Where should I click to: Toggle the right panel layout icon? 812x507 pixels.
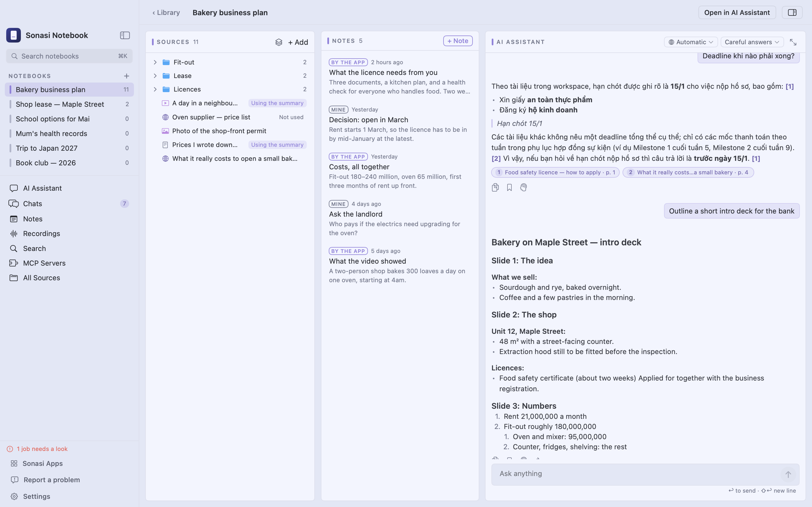point(792,12)
